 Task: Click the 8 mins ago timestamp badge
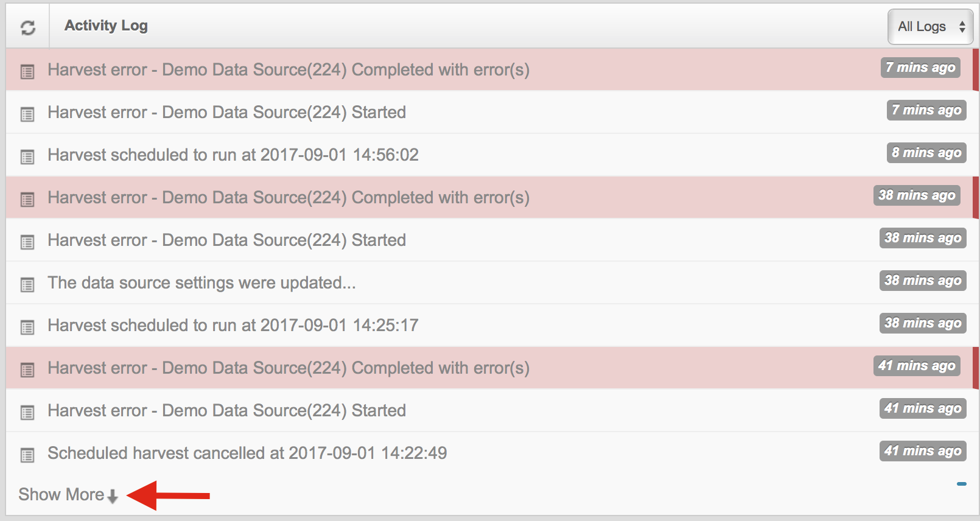(x=926, y=153)
